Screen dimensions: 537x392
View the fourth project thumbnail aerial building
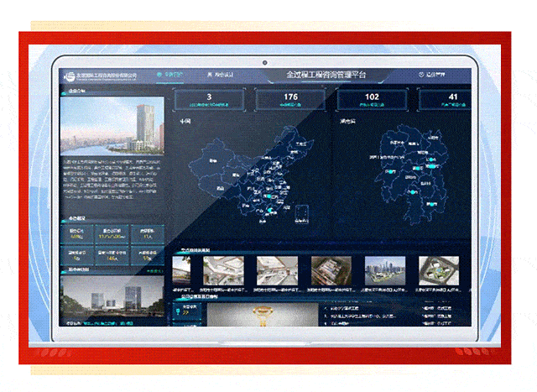(x=330, y=270)
